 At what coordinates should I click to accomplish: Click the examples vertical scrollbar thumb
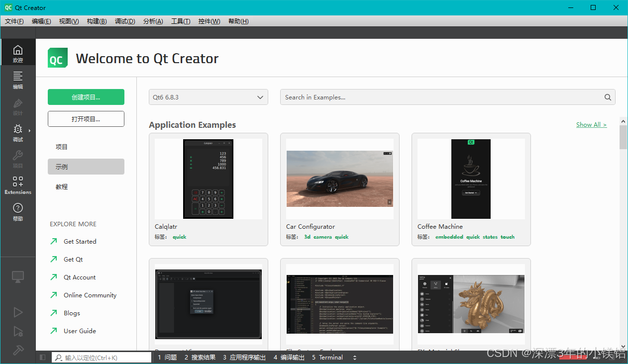pyautogui.click(x=623, y=137)
